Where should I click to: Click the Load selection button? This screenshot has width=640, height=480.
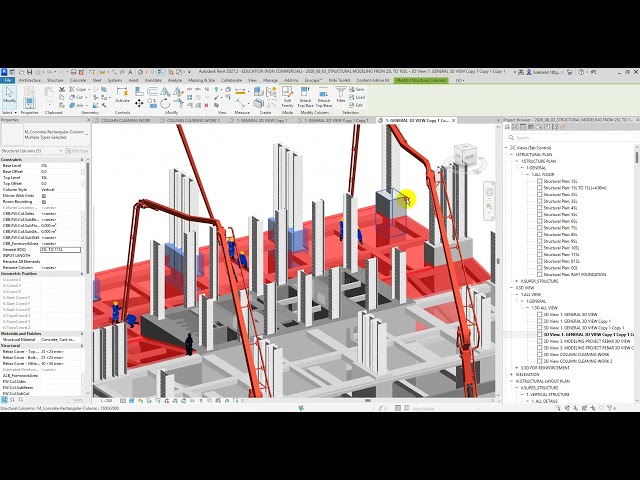(x=357, y=97)
